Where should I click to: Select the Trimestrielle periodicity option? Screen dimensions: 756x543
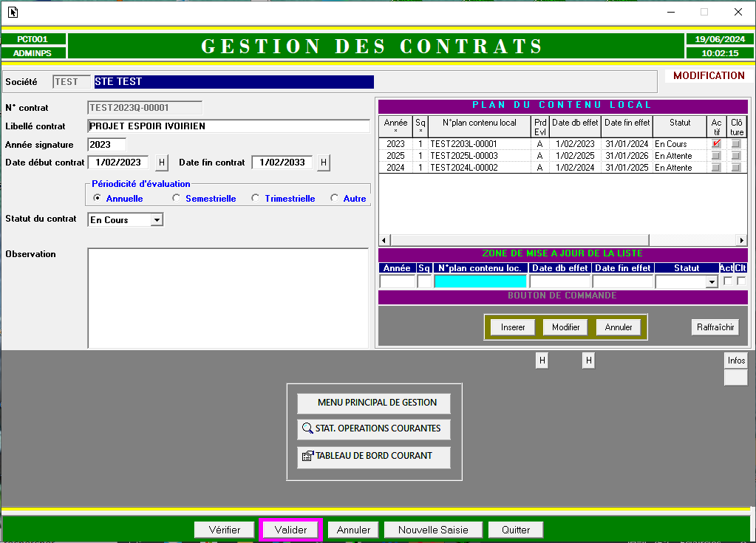point(256,198)
